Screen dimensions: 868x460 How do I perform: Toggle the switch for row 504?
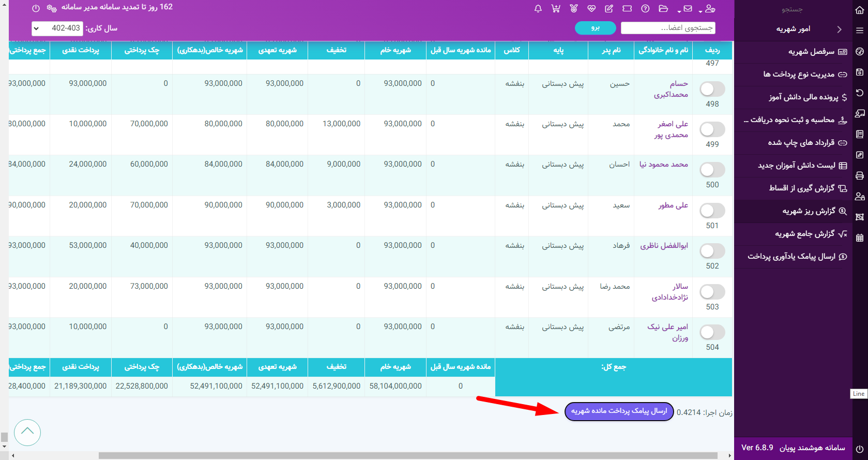[712, 332]
